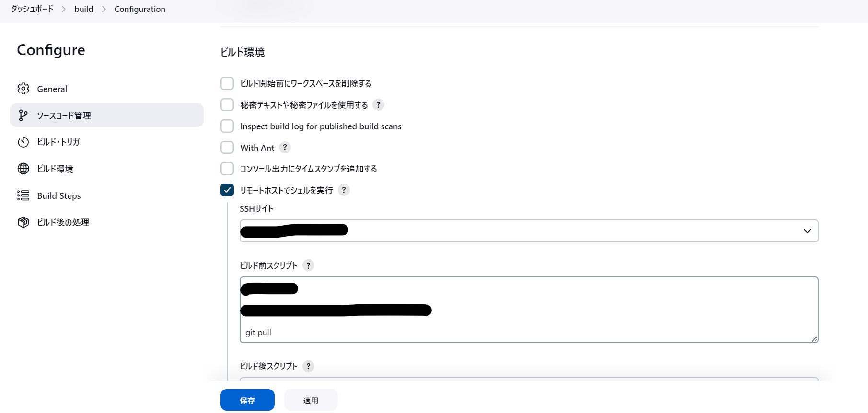Click the 適用 apply button

311,400
